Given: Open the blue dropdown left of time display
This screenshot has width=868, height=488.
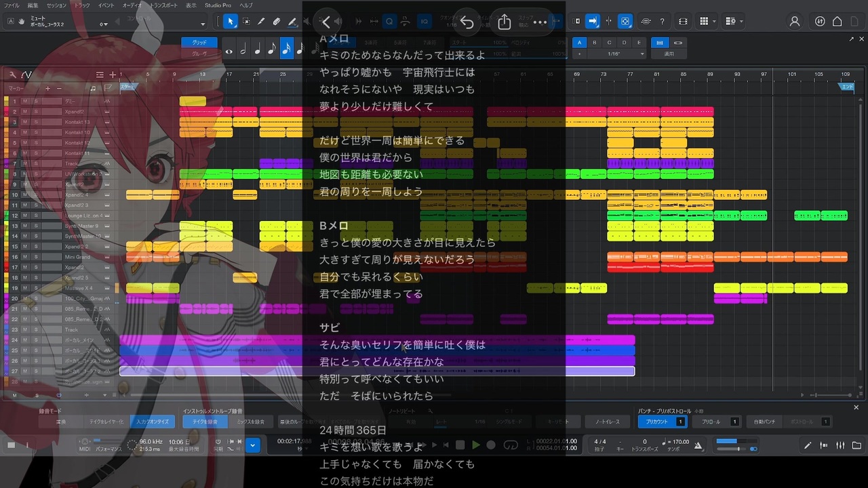Looking at the screenshot, I should coord(253,445).
